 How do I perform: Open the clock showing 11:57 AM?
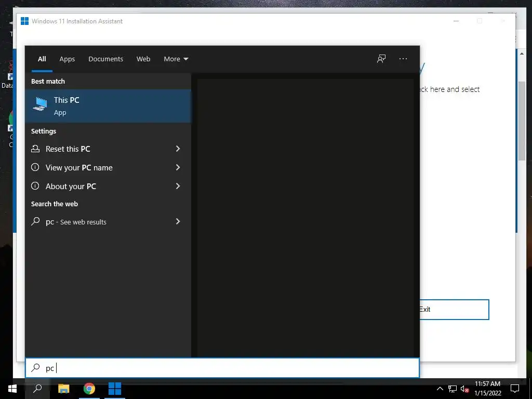tap(487, 389)
